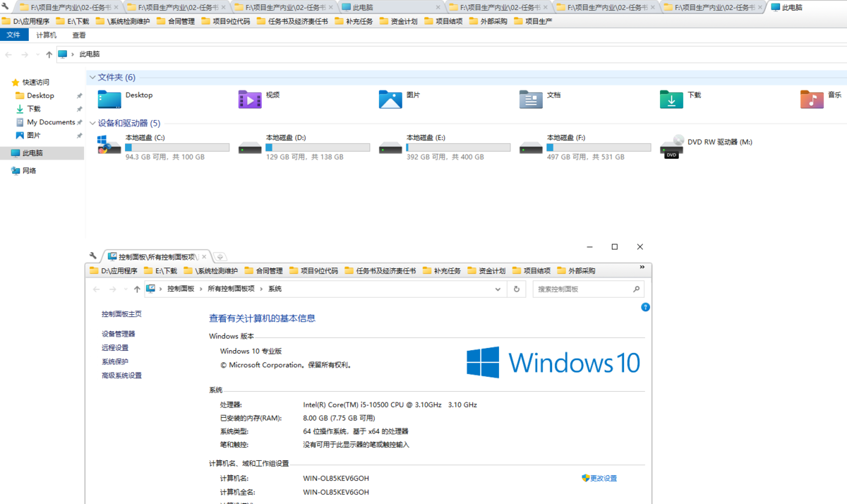Go up one level in the main window
Viewport: 847px width, 504px height.
[x=49, y=54]
